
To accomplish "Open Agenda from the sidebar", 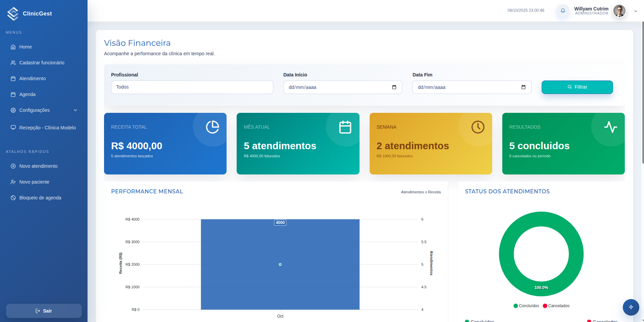I will click(27, 94).
